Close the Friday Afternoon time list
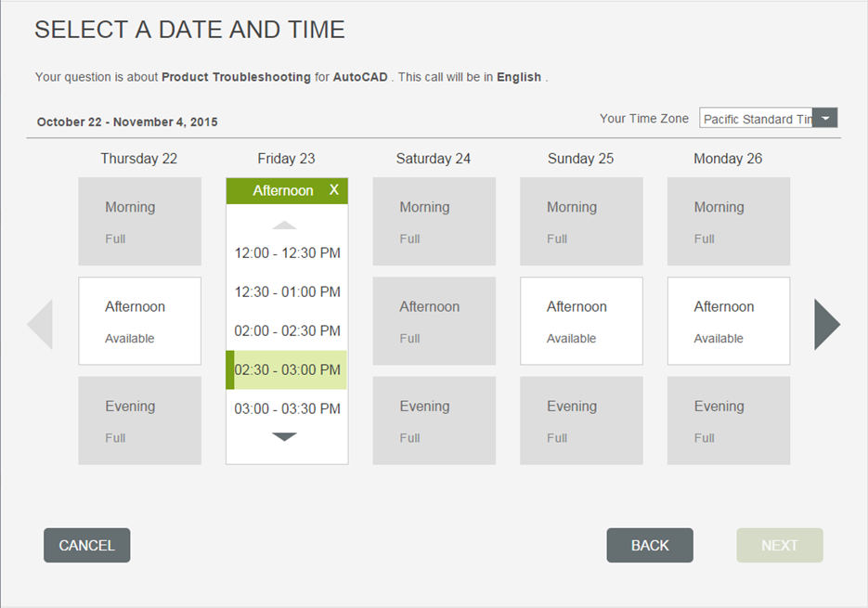This screenshot has width=868, height=608. point(334,190)
